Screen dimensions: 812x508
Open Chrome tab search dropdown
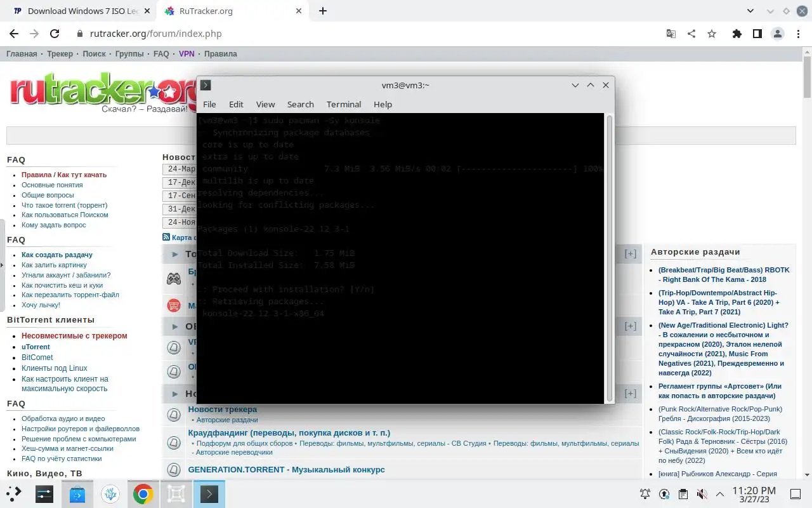pyautogui.click(x=750, y=11)
